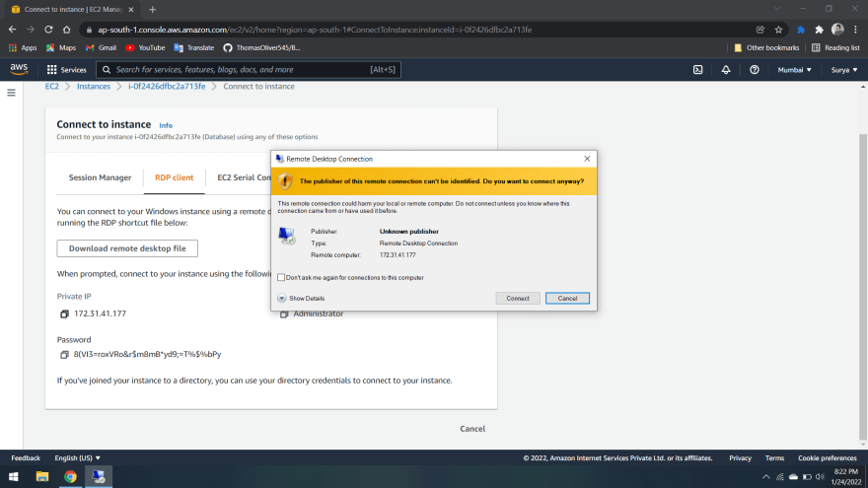Switch to Chrome in the taskbar

coord(70,476)
